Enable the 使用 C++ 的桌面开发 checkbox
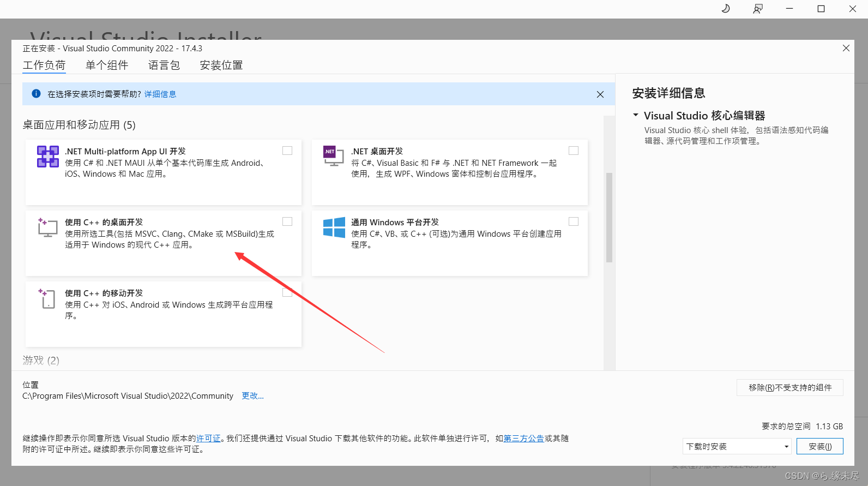This screenshot has height=486, width=868. (287, 221)
